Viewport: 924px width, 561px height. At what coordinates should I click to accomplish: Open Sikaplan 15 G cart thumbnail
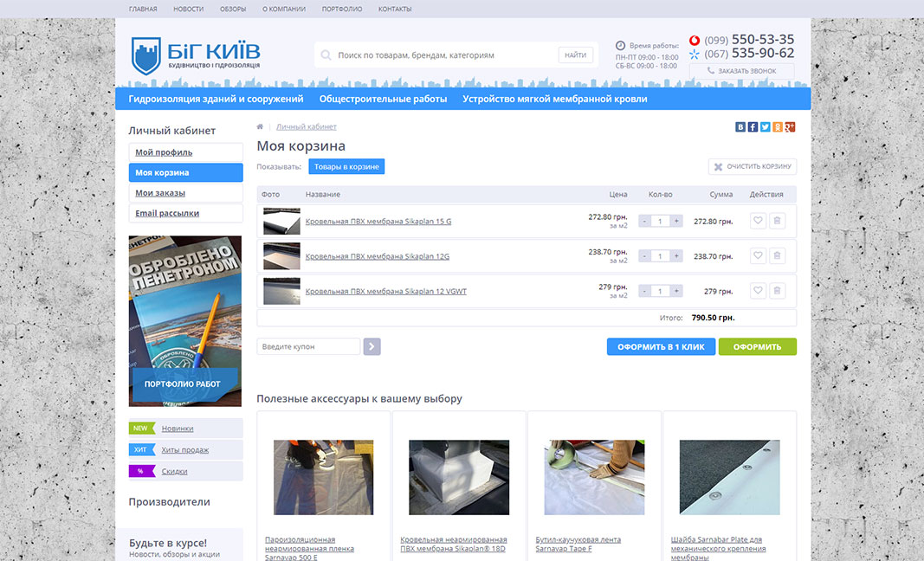[x=281, y=221]
